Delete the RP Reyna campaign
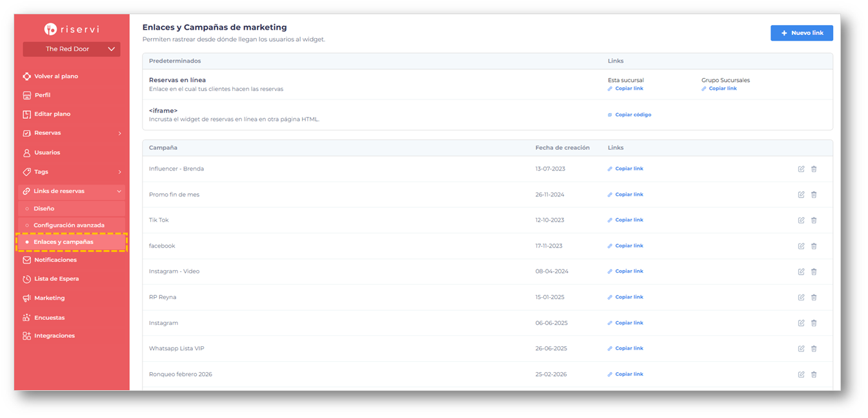Screen dimensions: 868x418 click(814, 297)
